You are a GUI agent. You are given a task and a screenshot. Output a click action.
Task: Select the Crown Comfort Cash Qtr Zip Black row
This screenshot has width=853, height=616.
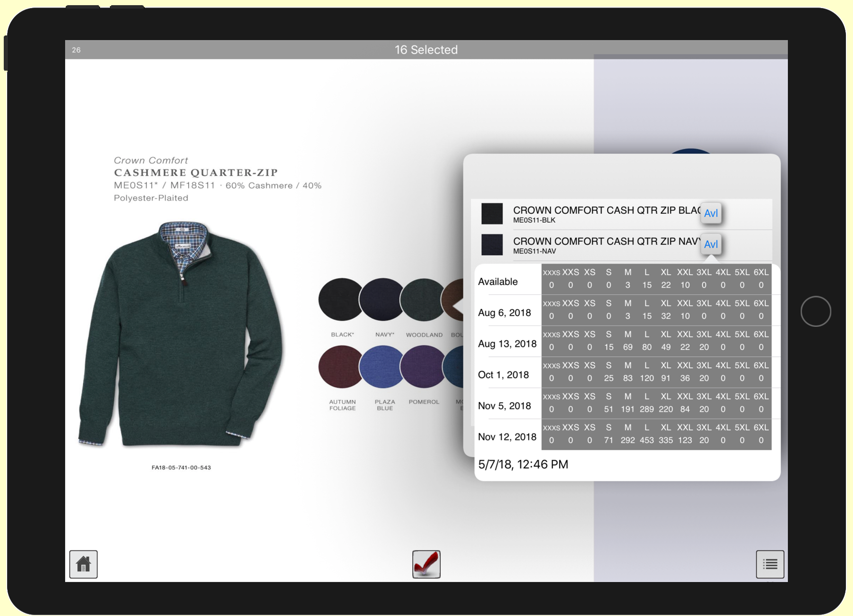pyautogui.click(x=621, y=214)
